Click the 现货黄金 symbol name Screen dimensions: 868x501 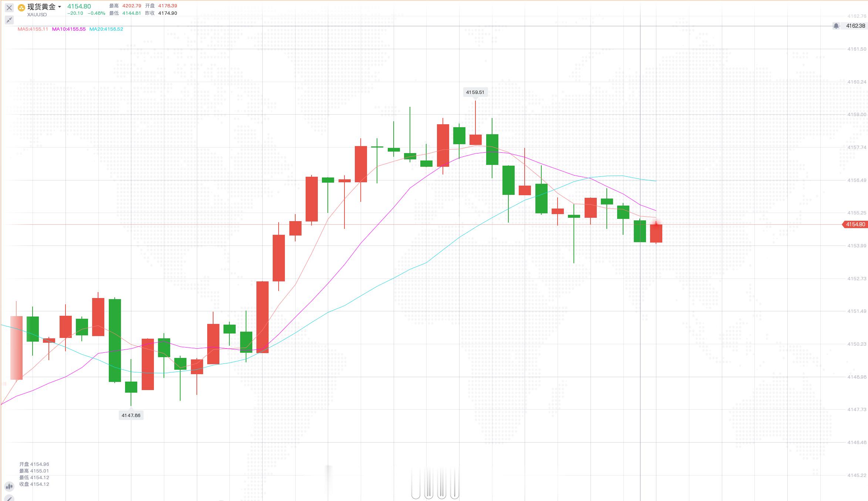pos(41,7)
